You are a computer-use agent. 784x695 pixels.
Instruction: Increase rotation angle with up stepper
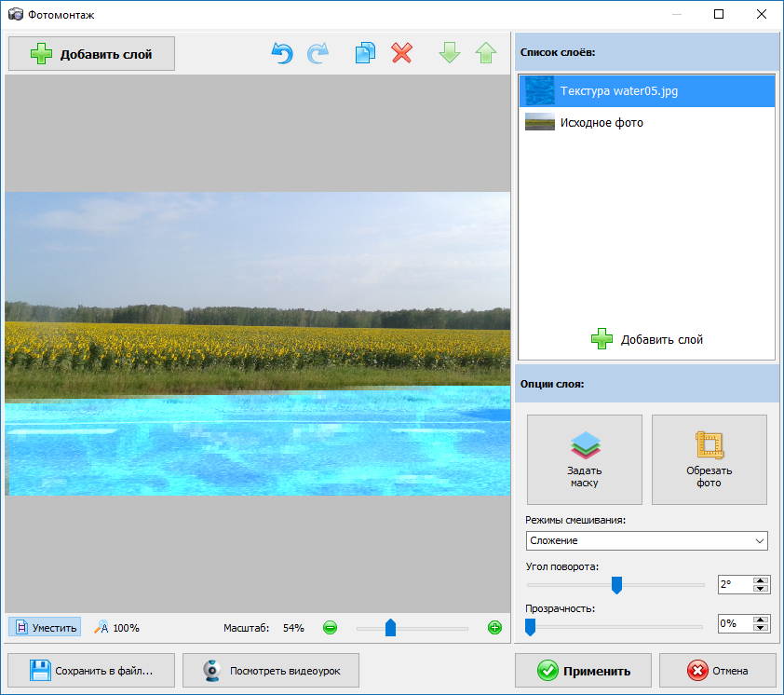761,580
